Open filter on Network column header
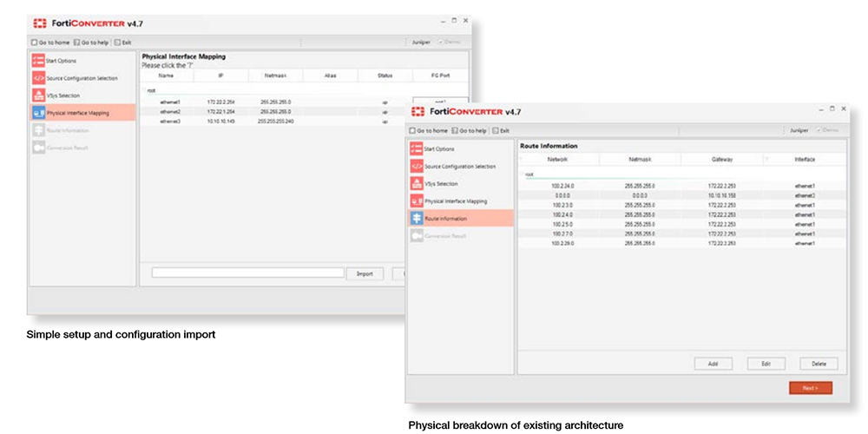 coord(520,159)
